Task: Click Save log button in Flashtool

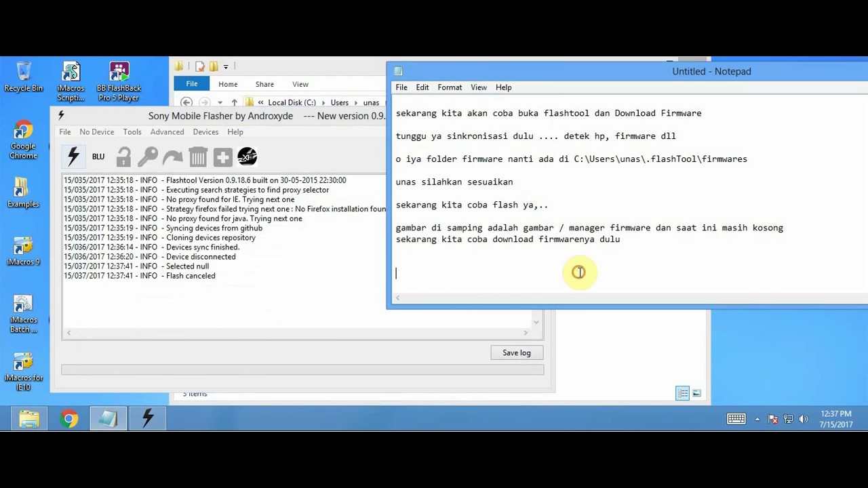Action: (x=517, y=352)
